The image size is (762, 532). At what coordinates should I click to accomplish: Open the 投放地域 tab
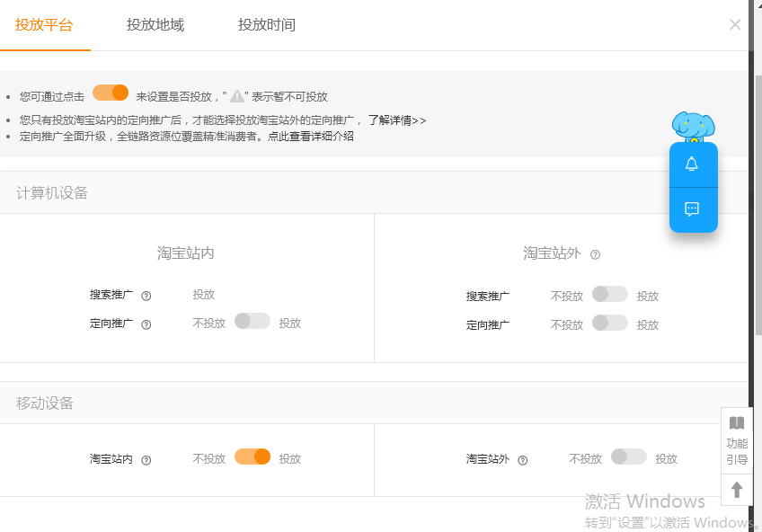coord(155,25)
